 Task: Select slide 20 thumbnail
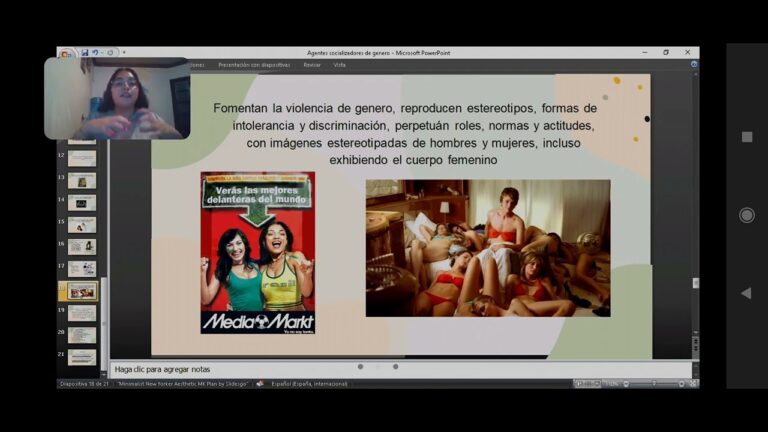click(82, 336)
